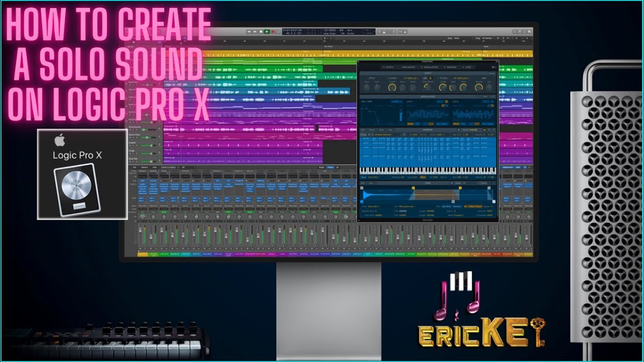The height and width of the screenshot is (362, 644).
Task: Switch to Sampler ZONE tab
Action: point(468,67)
